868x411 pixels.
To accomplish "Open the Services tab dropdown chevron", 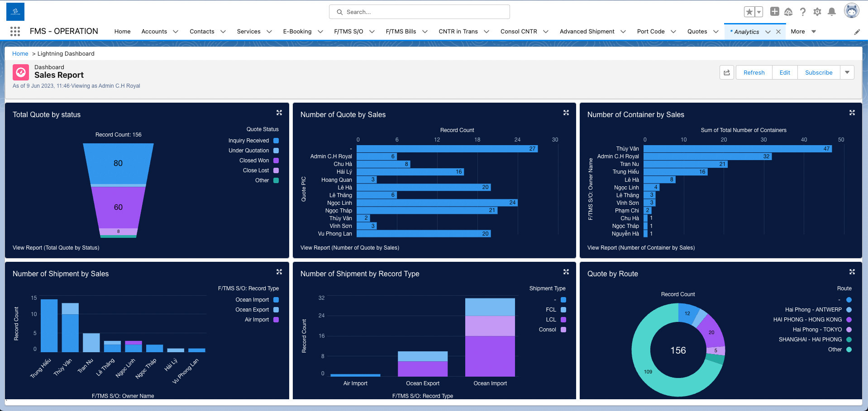I will [x=269, y=32].
